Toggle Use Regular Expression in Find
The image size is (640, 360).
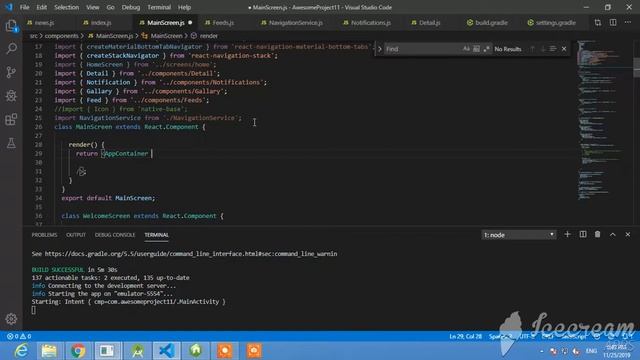click(486, 49)
